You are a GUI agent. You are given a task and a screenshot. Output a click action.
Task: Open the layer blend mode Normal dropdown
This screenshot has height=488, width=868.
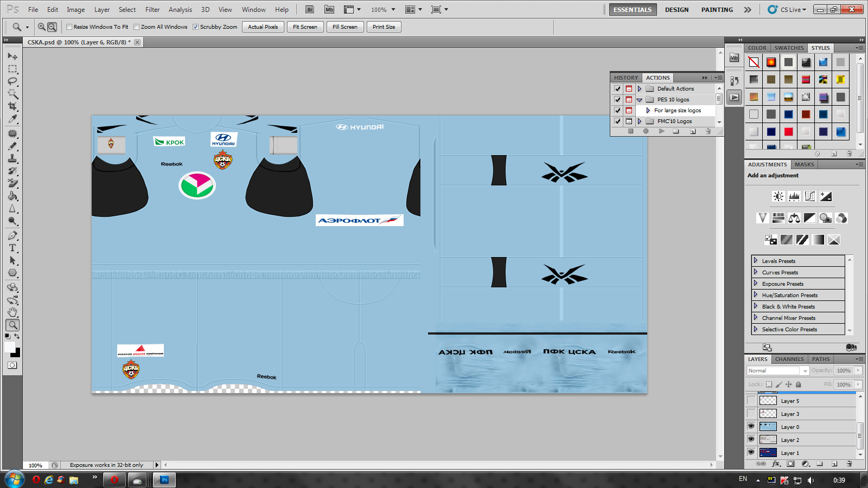778,370
